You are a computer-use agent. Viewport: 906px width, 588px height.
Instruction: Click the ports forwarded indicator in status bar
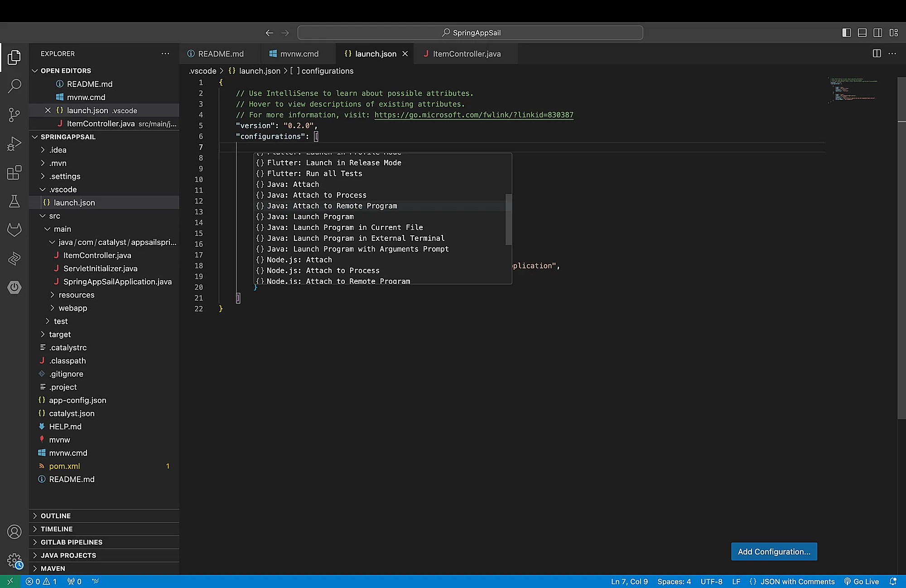point(74,581)
